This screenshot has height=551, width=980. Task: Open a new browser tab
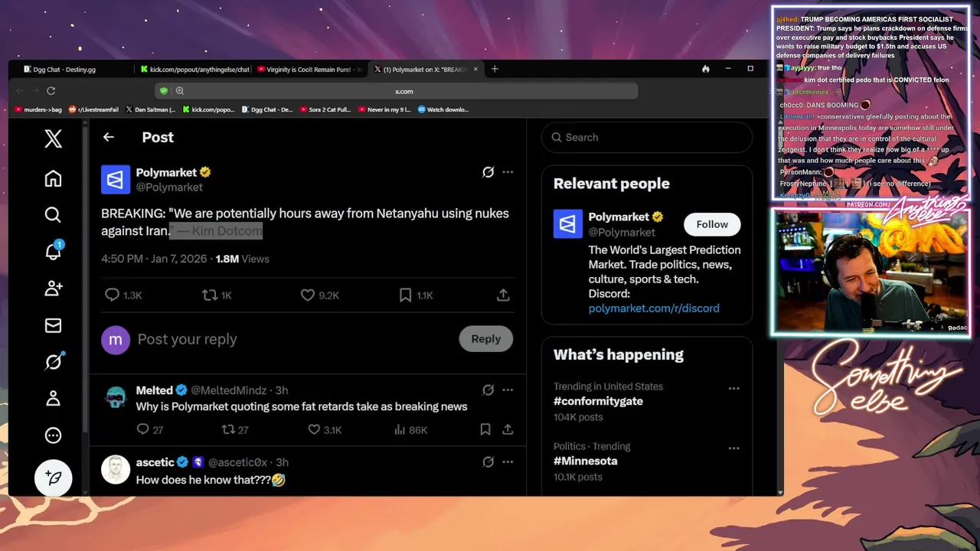495,69
